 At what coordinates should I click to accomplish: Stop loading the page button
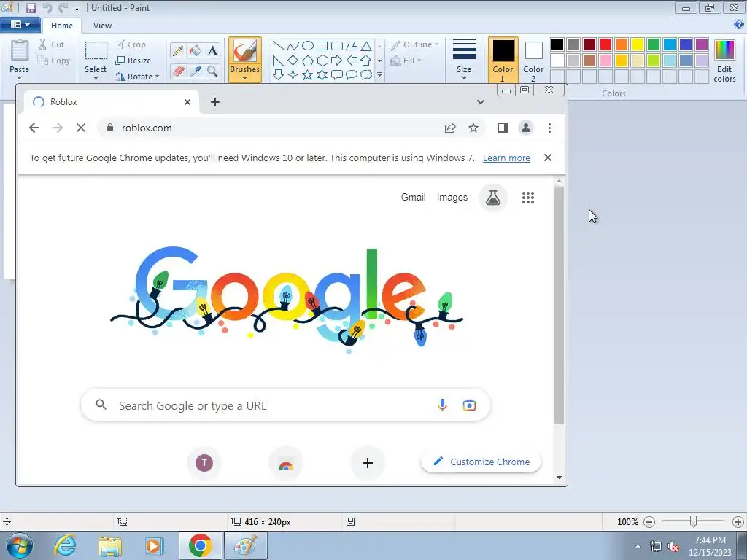tap(81, 128)
